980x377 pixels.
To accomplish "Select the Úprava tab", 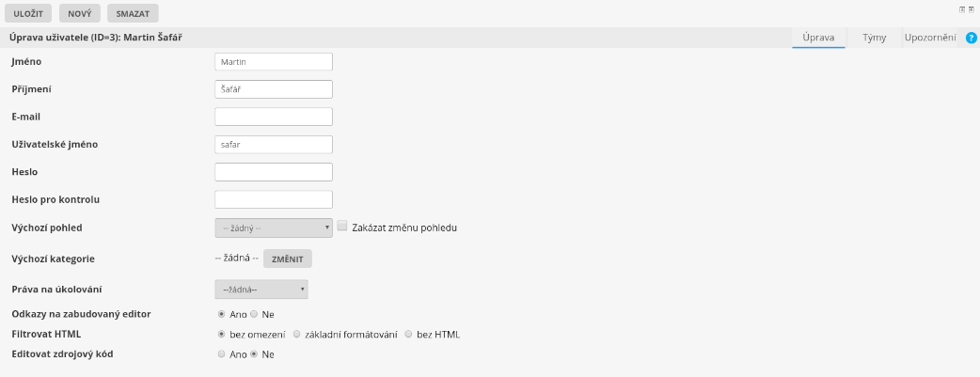I will click(x=818, y=38).
